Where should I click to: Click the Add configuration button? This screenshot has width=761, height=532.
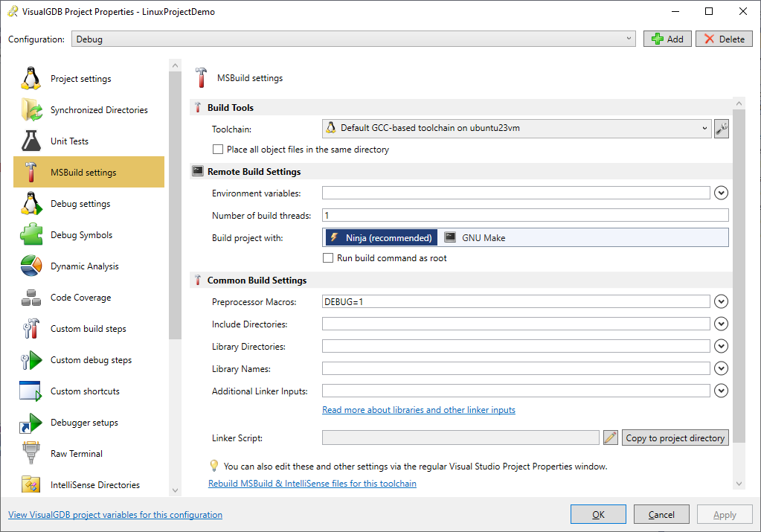pos(667,39)
